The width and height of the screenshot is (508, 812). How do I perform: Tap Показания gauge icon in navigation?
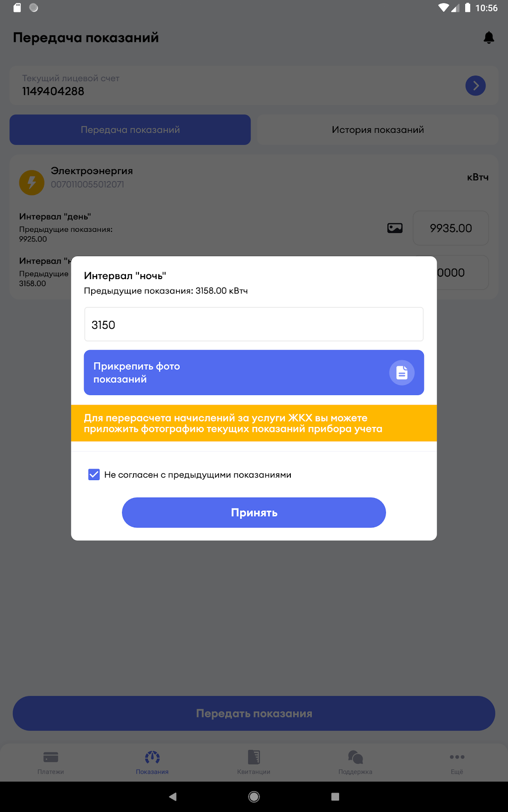coord(152,757)
